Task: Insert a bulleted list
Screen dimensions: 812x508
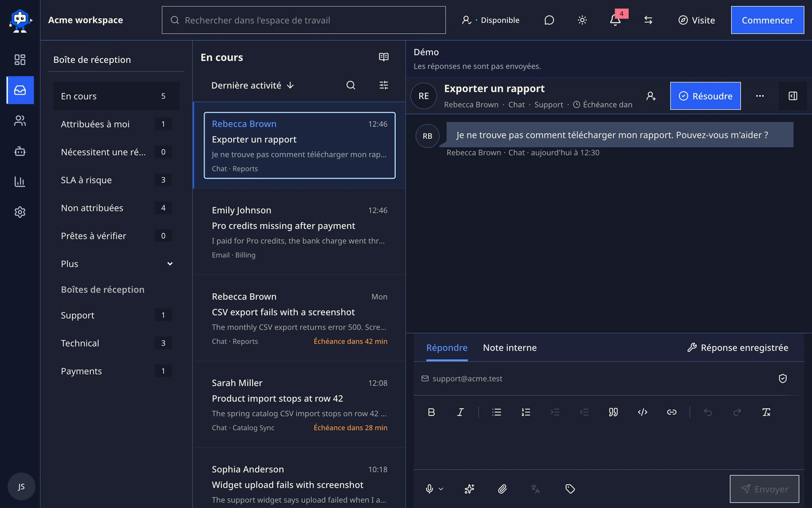Action: click(496, 412)
